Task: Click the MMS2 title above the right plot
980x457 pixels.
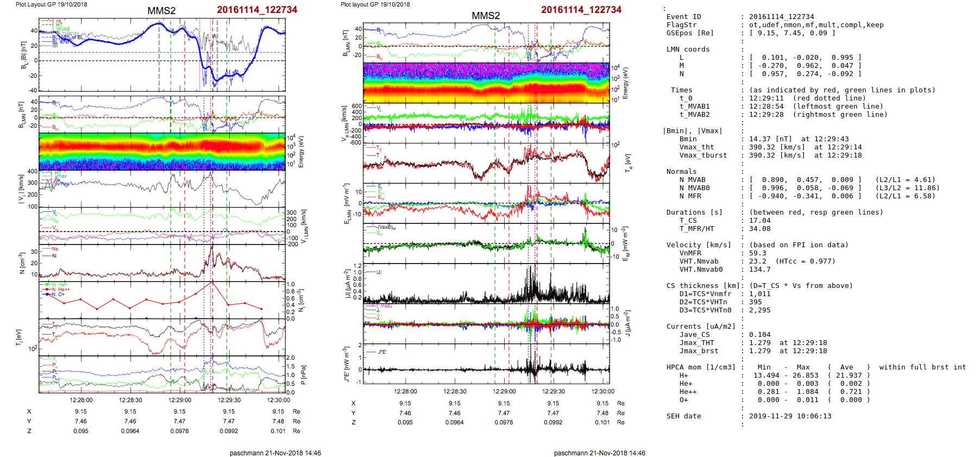Action: 485,16
